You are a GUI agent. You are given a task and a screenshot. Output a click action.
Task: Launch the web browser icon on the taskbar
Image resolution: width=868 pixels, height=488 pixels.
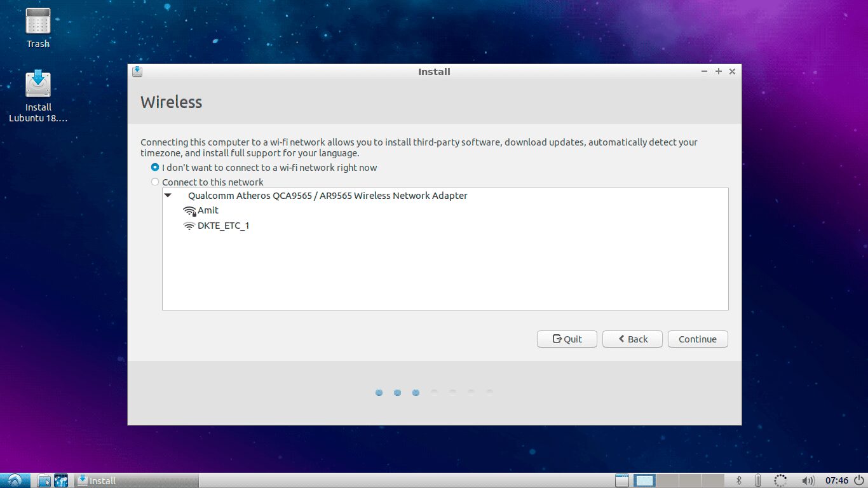click(x=60, y=480)
